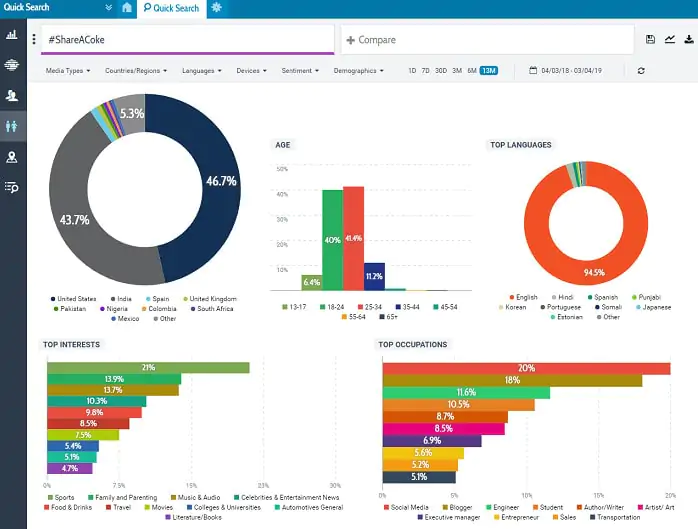Expand the Sentiment filter dropdown
Image resolution: width=698 pixels, height=529 pixels.
(300, 71)
